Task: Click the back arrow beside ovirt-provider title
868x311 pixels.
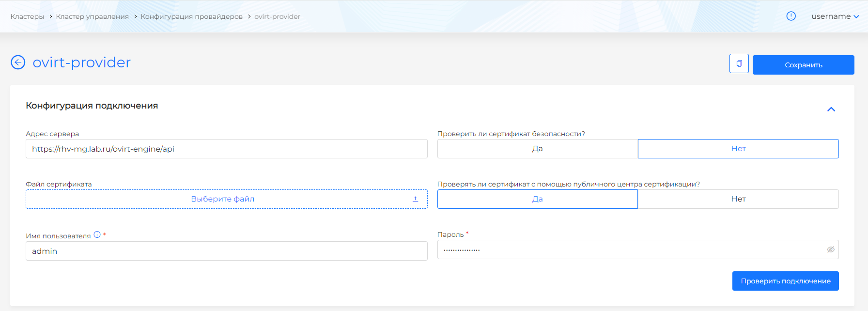Action: [18, 62]
